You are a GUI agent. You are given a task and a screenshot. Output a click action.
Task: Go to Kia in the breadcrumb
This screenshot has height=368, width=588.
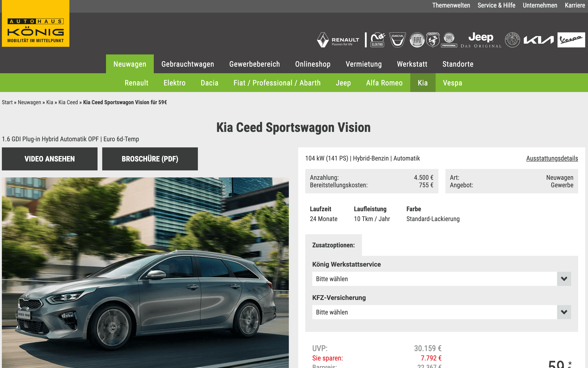50,102
